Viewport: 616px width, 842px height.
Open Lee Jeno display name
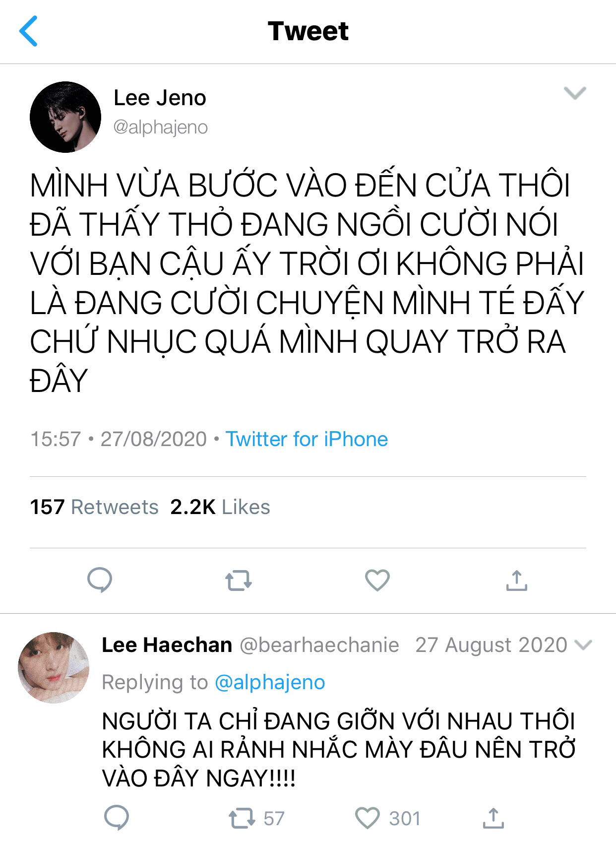(x=160, y=98)
